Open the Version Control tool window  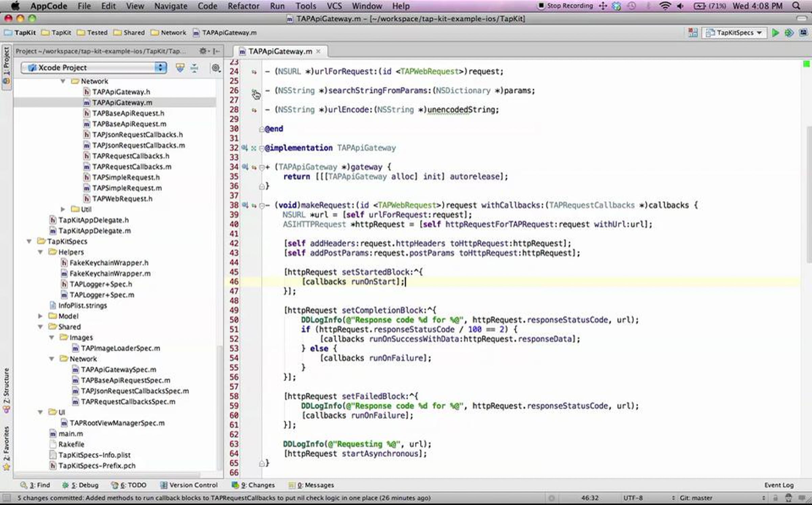(189, 485)
